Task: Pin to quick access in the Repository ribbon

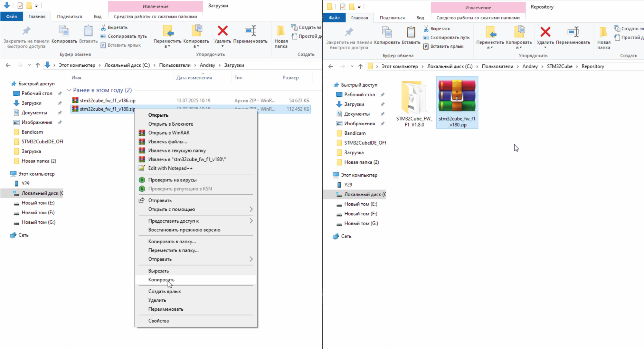Action: (349, 38)
